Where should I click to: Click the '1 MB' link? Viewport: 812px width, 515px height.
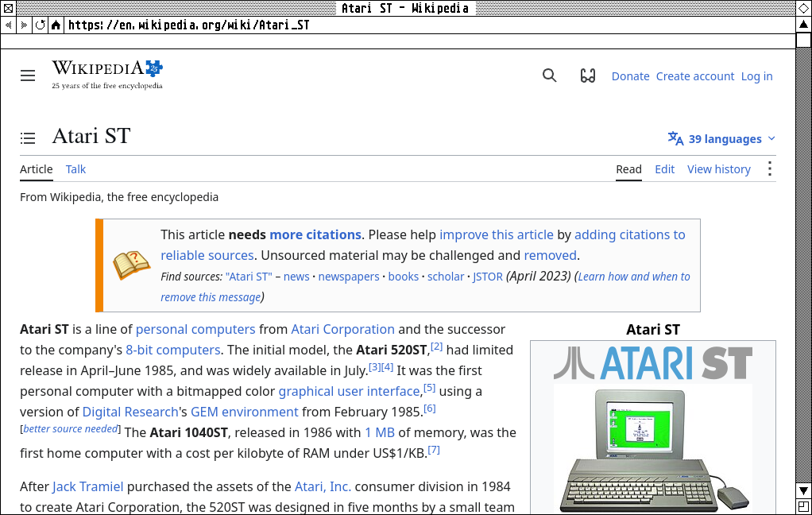tap(380, 432)
